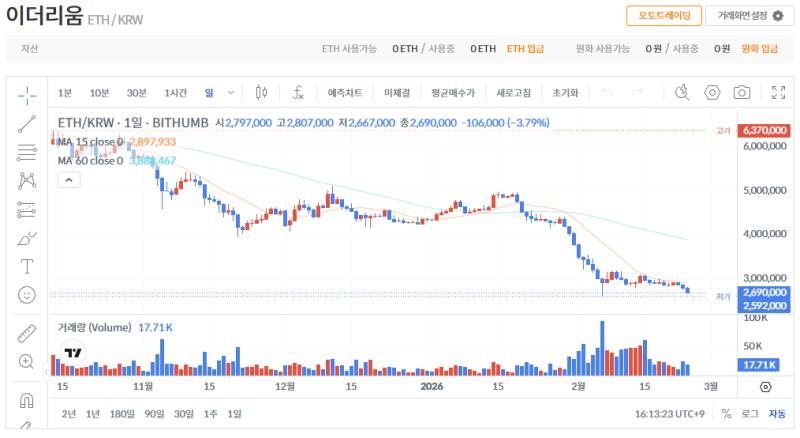Set range to 2년
The height and width of the screenshot is (438, 800).
coord(69,414)
